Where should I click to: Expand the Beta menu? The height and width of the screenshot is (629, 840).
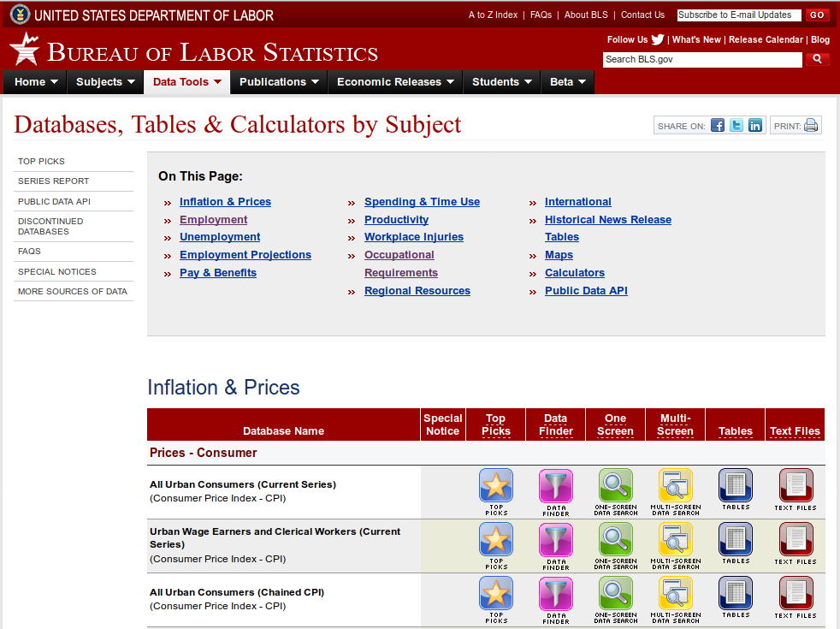(567, 82)
